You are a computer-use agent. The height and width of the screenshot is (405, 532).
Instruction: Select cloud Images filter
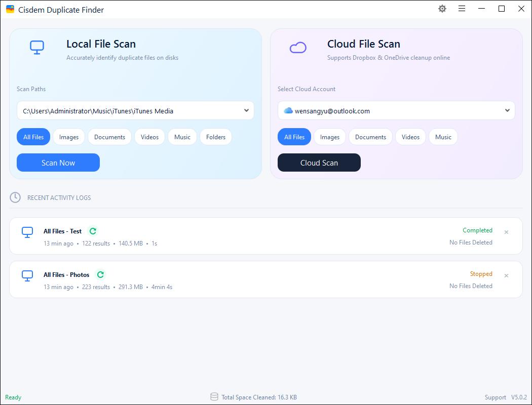click(x=330, y=137)
